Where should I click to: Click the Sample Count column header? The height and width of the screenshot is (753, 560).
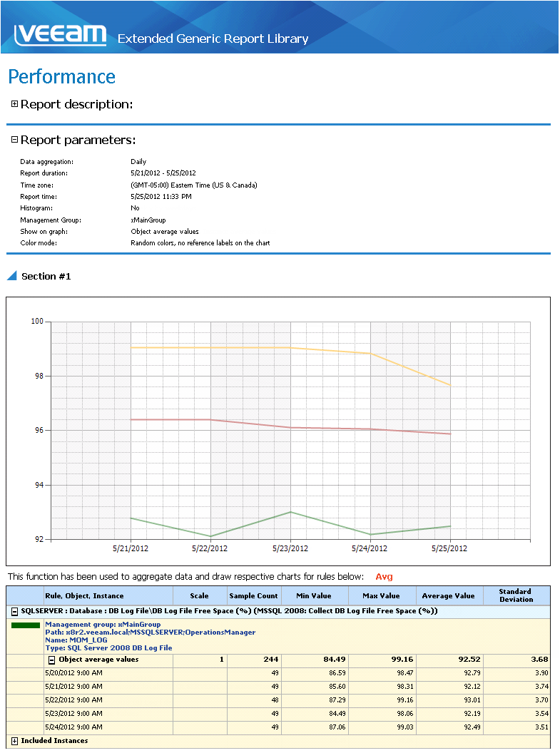click(253, 595)
